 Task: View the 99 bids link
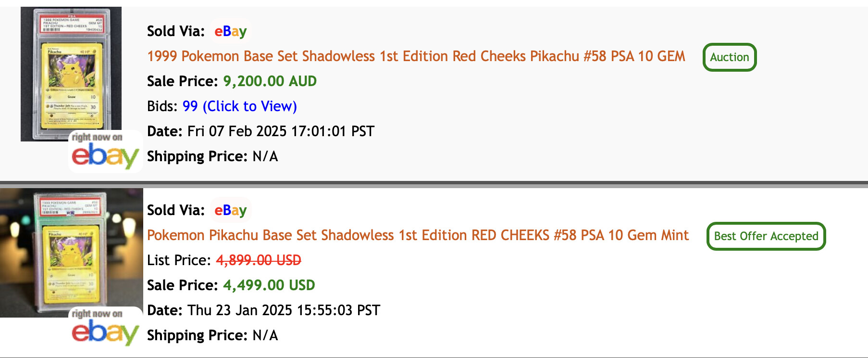click(x=239, y=106)
